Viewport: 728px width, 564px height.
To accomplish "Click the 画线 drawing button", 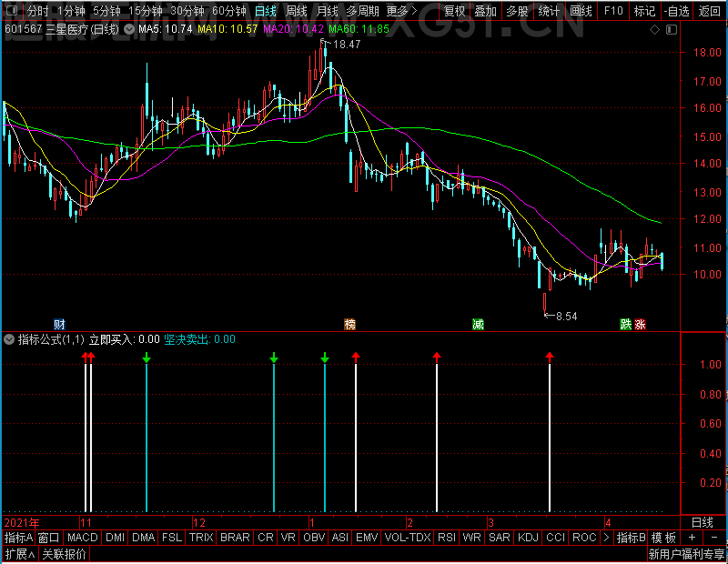I will 581,10.
